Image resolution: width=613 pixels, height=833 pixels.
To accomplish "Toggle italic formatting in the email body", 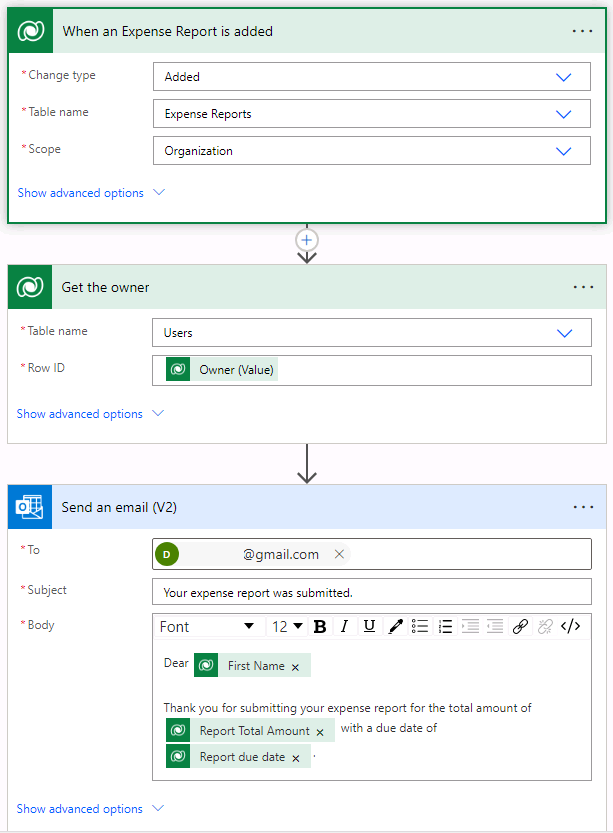I will coord(344,626).
